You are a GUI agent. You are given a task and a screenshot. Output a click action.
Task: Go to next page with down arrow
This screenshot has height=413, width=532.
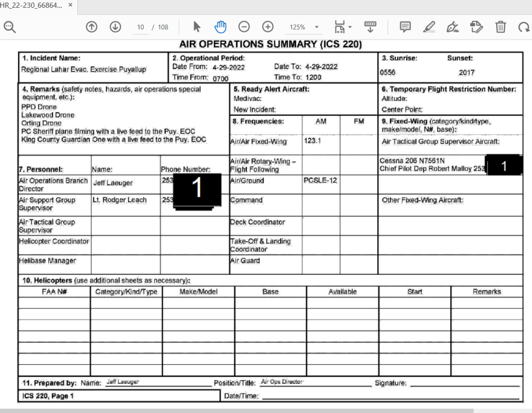click(115, 27)
